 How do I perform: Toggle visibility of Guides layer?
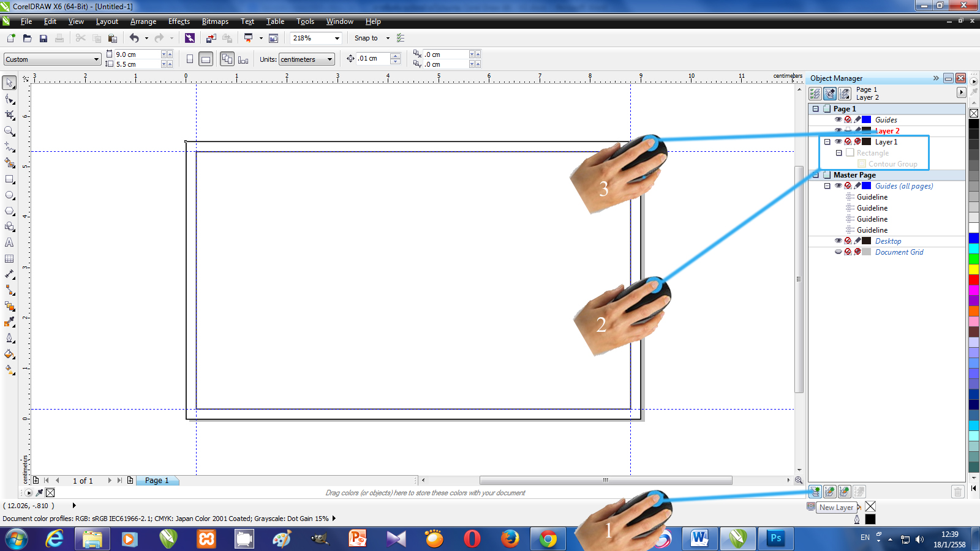[x=838, y=119]
